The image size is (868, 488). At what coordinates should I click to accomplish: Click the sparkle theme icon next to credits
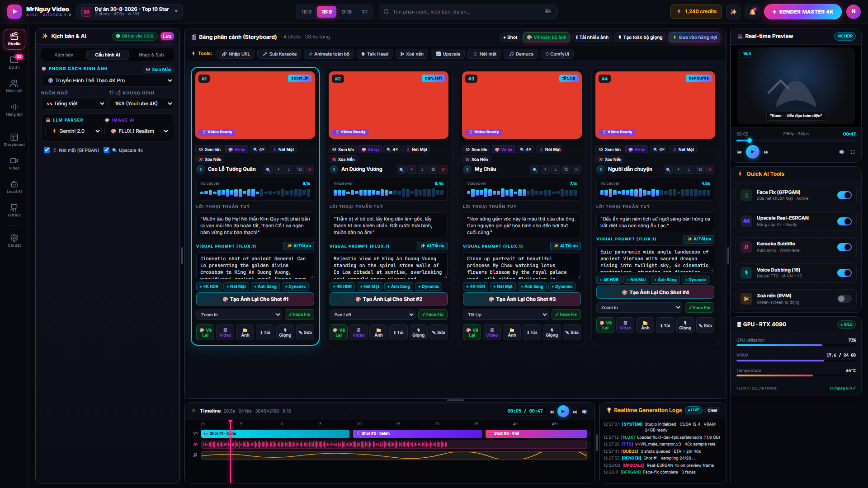[x=733, y=12]
